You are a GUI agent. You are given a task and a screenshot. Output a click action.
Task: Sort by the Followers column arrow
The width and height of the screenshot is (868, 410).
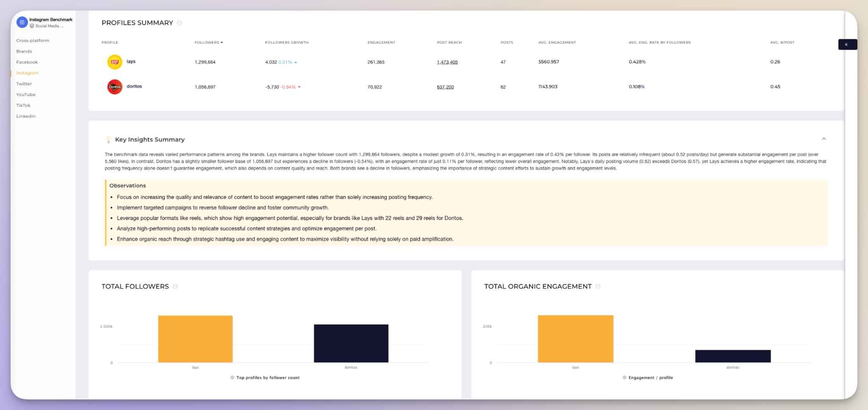(x=222, y=42)
